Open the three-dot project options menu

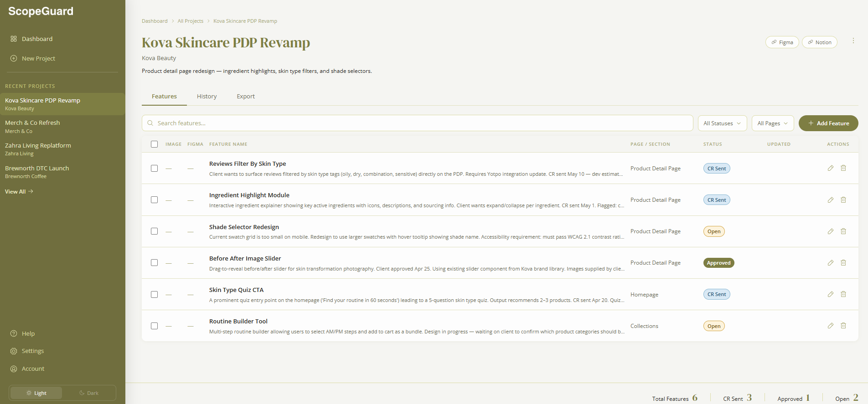853,41
